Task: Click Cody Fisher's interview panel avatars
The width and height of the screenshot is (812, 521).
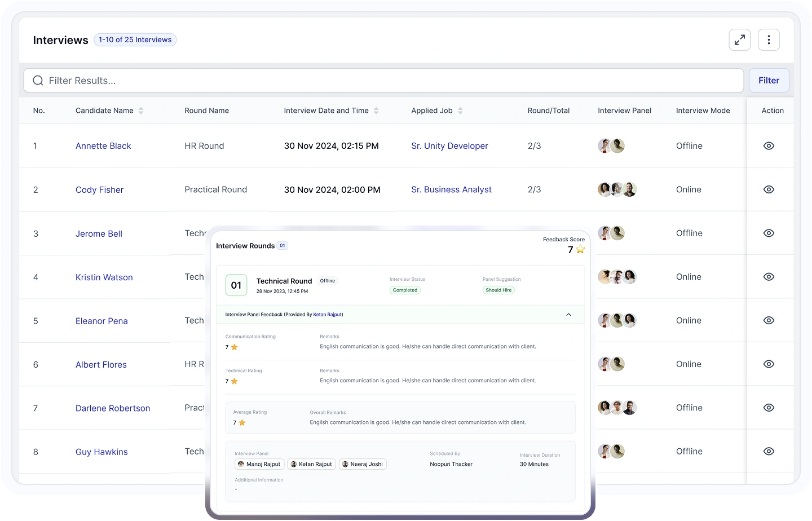Action: [x=617, y=189]
